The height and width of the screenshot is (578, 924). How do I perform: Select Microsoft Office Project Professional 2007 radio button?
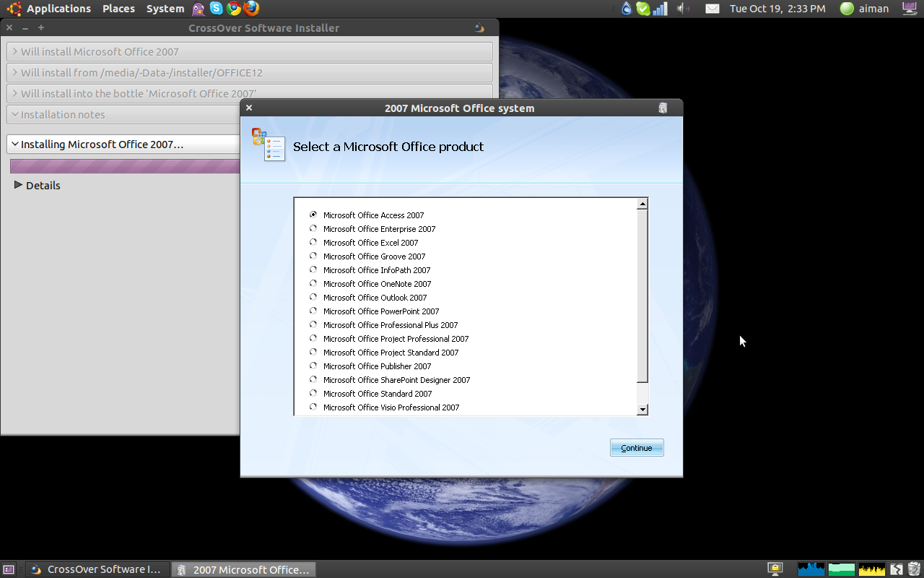click(313, 338)
